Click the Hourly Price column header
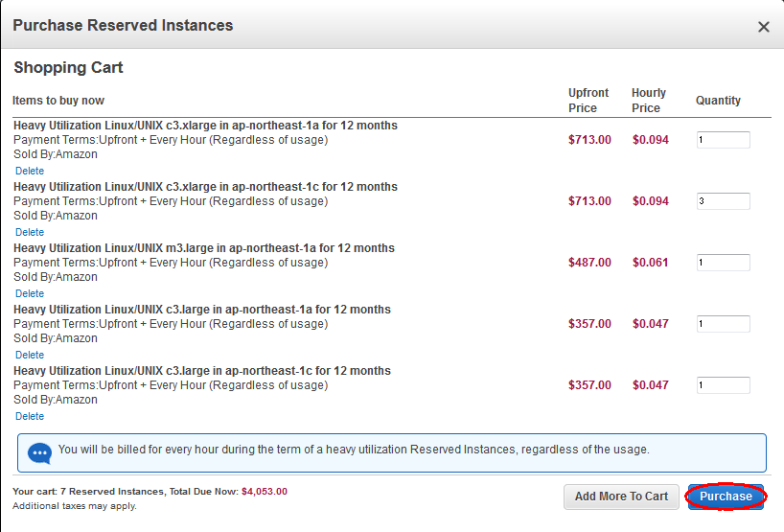The height and width of the screenshot is (532, 784). (648, 101)
